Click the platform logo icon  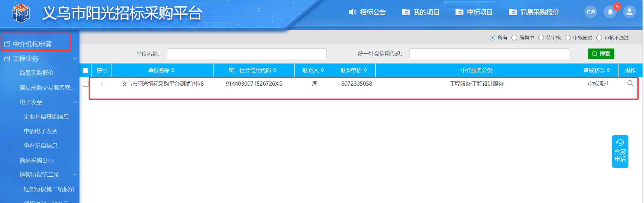(21, 13)
